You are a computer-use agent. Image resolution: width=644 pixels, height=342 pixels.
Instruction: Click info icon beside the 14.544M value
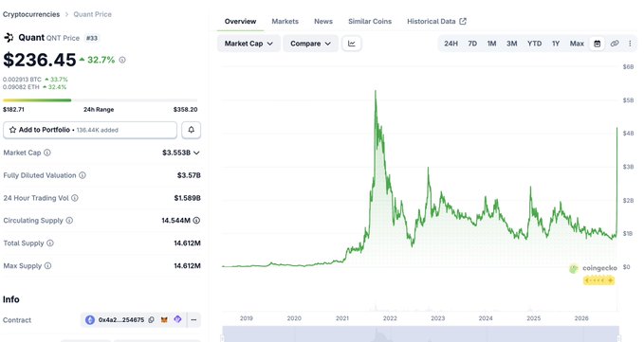point(196,220)
